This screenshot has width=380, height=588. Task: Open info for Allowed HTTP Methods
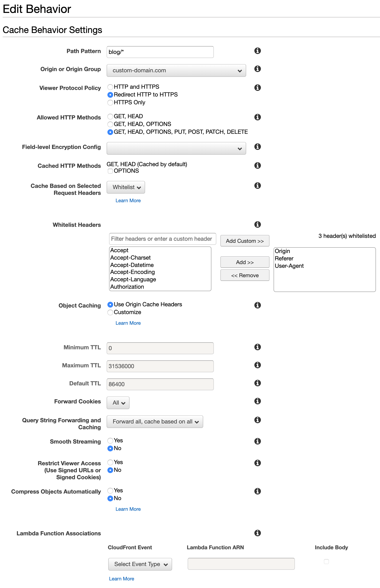click(257, 117)
